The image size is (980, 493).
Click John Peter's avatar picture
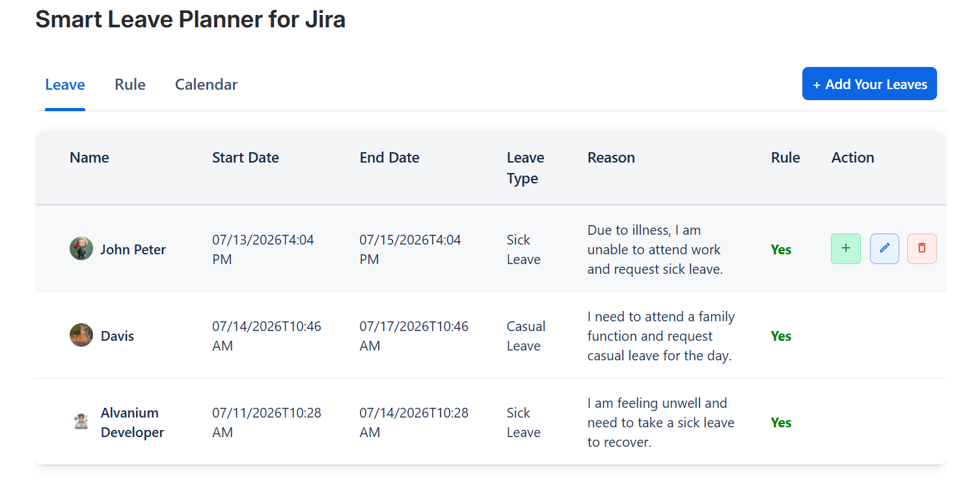(81, 248)
